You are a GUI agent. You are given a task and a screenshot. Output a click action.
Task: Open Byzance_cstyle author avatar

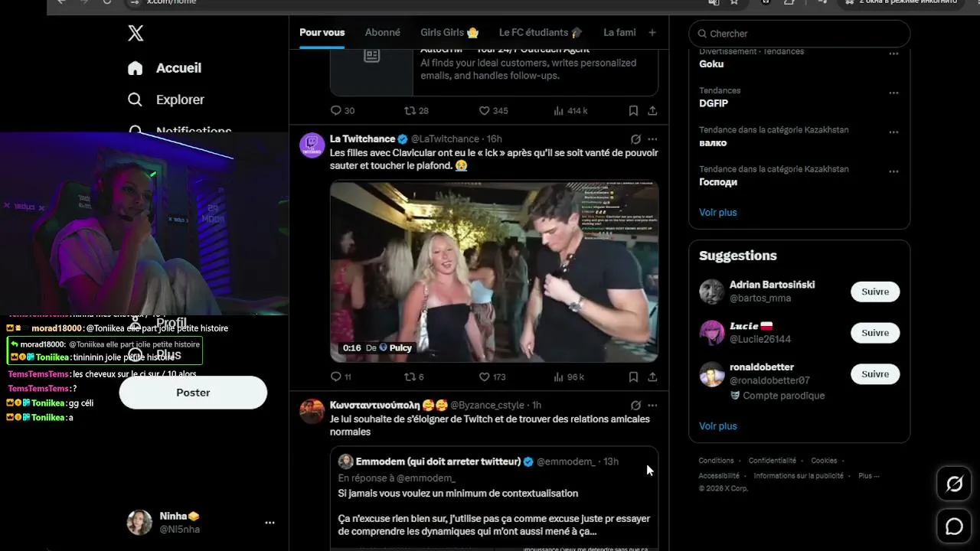click(312, 411)
